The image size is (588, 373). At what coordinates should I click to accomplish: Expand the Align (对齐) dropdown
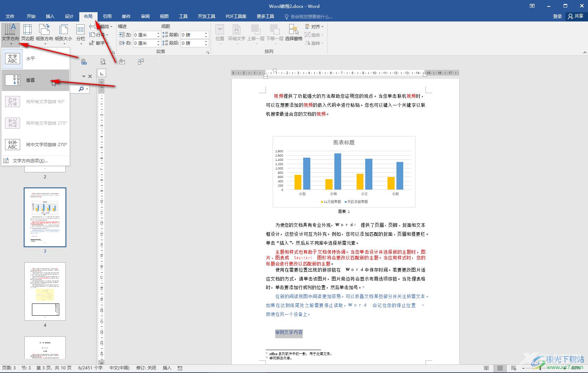tap(315, 27)
